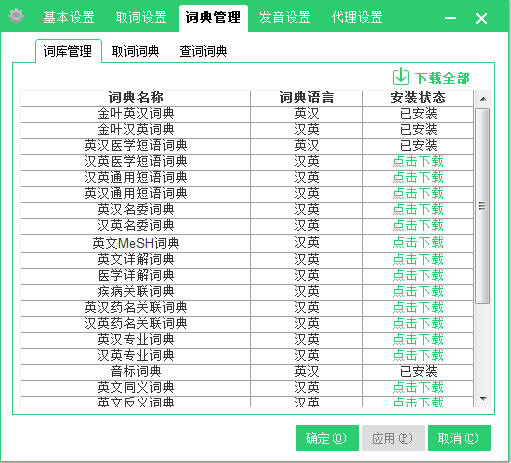The height and width of the screenshot is (463, 511).
Task: Click the gear settings icon in title bar
Action: pyautogui.click(x=16, y=16)
